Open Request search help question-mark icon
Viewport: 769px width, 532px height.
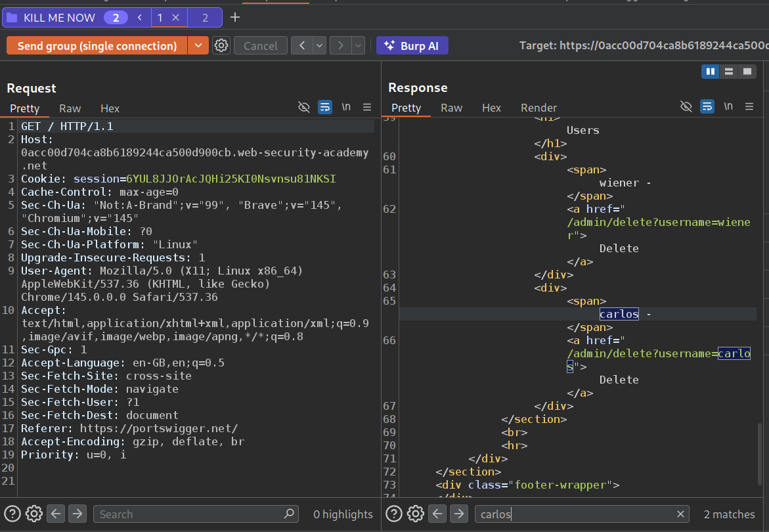(x=12, y=514)
